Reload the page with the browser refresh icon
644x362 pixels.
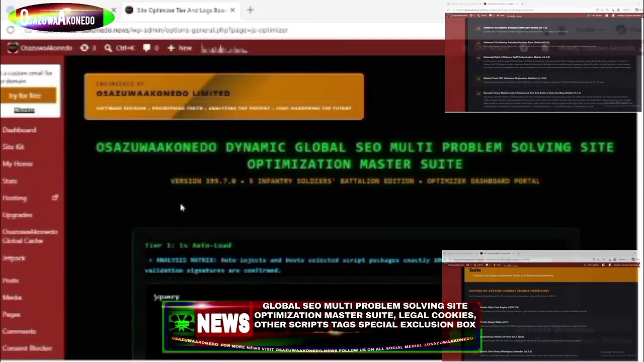pos(10,30)
